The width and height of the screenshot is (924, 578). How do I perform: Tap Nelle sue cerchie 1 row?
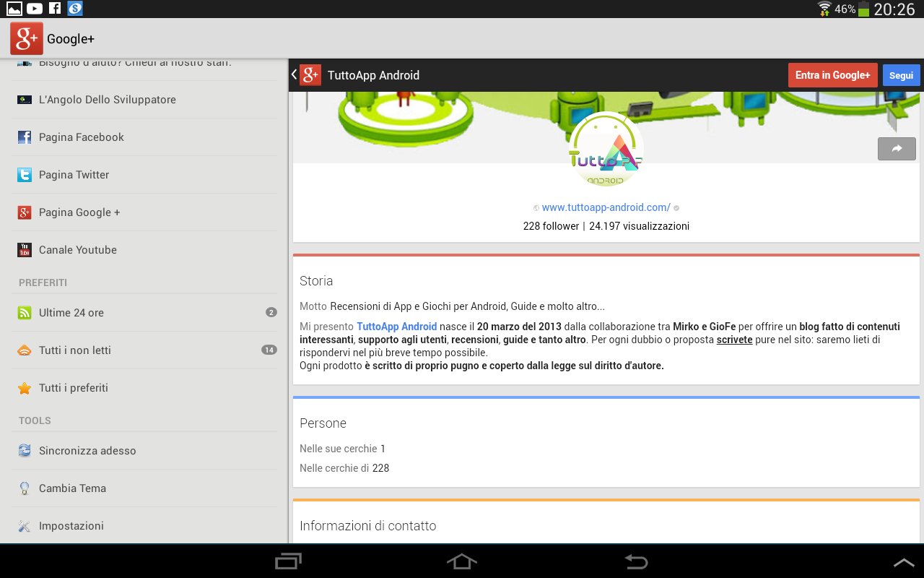pyautogui.click(x=343, y=449)
